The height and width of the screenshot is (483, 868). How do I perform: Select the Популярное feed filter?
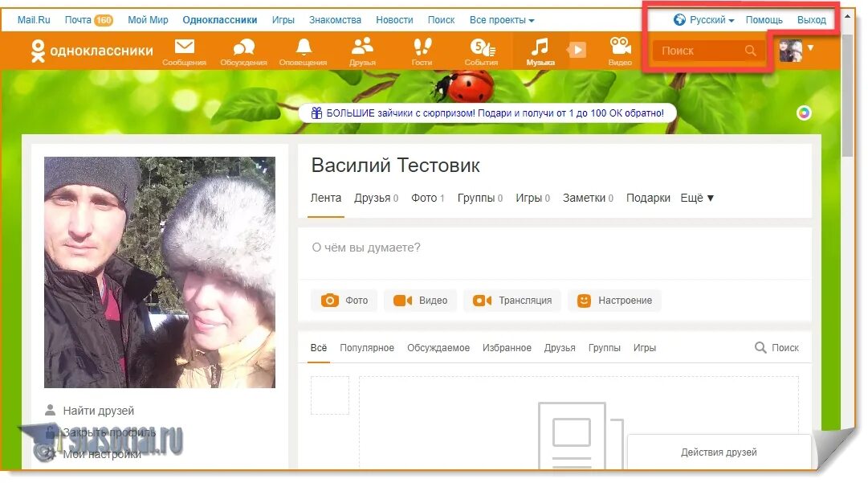(366, 347)
